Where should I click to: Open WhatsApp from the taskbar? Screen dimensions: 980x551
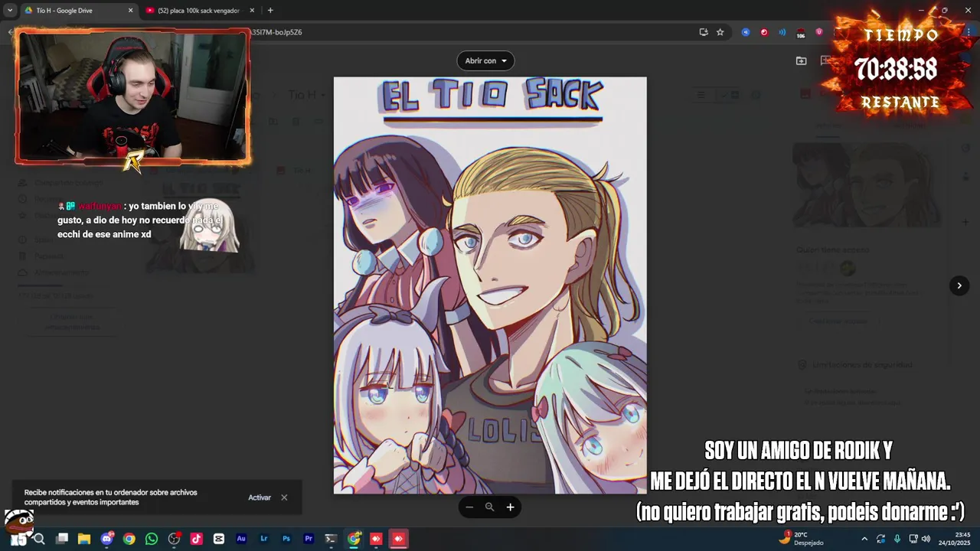point(152,539)
